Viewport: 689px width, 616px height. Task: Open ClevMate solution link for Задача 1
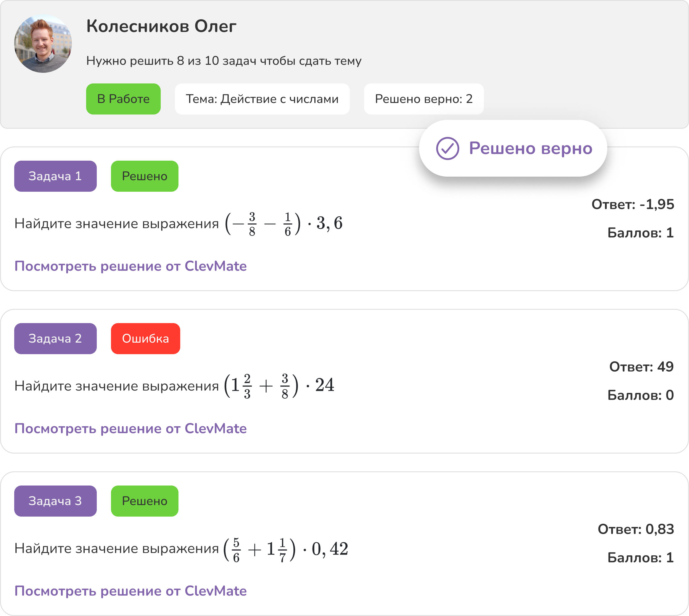coord(130,266)
